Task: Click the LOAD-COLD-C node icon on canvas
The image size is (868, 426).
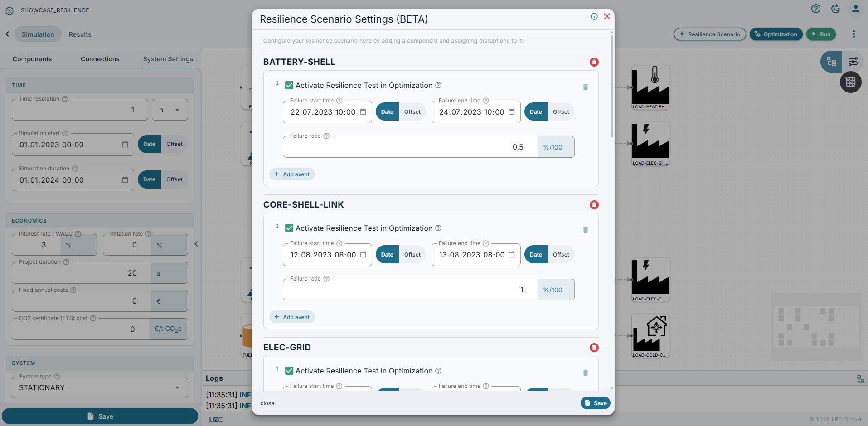Action: coord(650,336)
